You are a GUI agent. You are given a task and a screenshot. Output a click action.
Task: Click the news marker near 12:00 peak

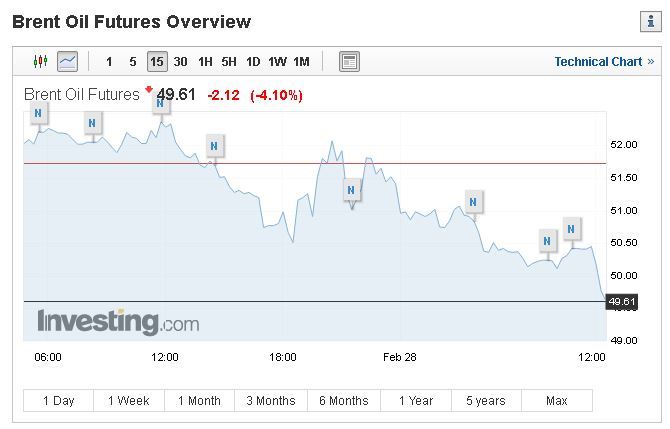[x=161, y=104]
